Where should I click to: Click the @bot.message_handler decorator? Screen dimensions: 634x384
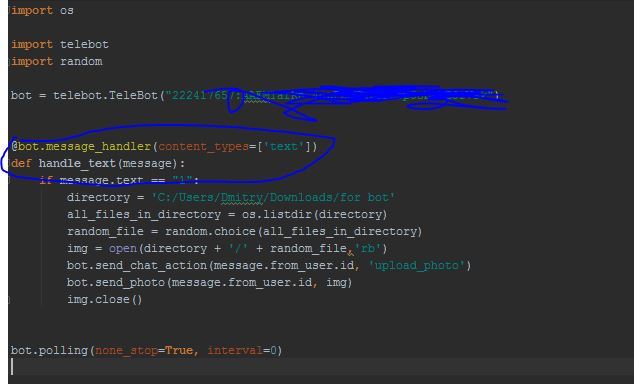click(x=81, y=146)
